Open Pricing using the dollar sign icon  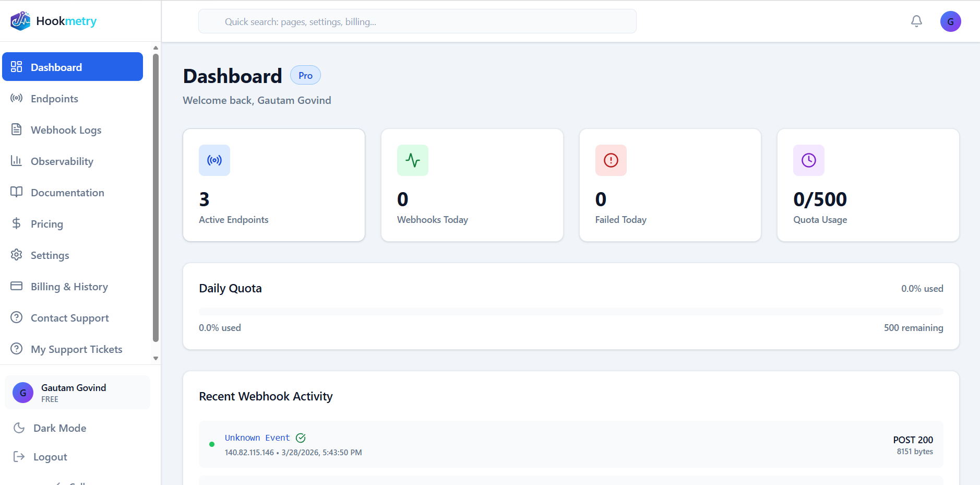(x=17, y=223)
